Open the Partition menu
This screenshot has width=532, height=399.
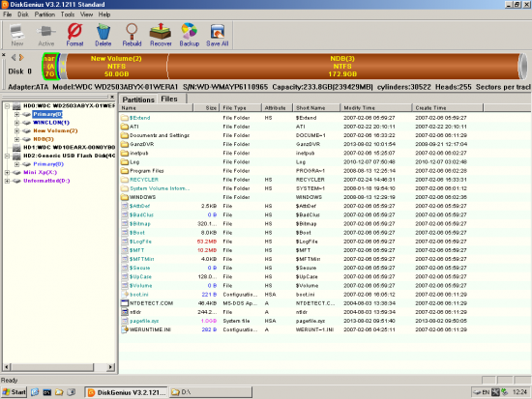[x=44, y=14]
